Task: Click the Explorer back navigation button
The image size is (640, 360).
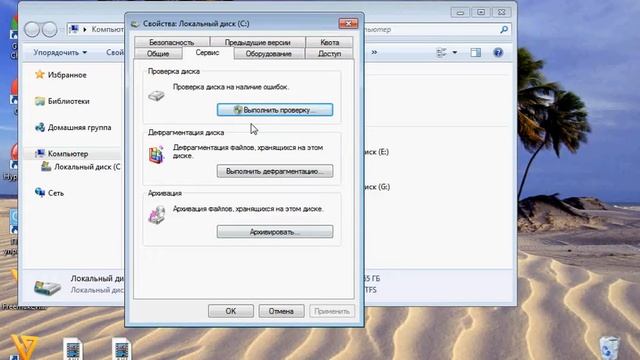Action: [32, 29]
